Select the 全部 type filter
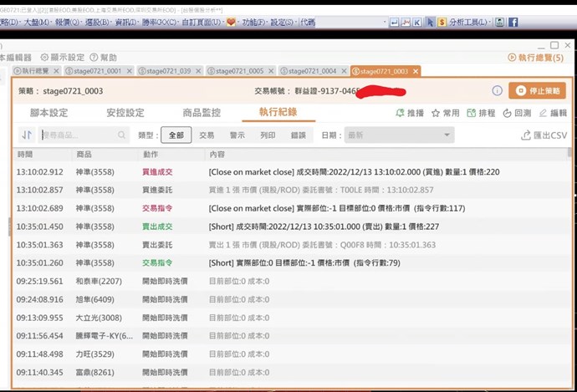The image size is (577, 392). pos(176,135)
